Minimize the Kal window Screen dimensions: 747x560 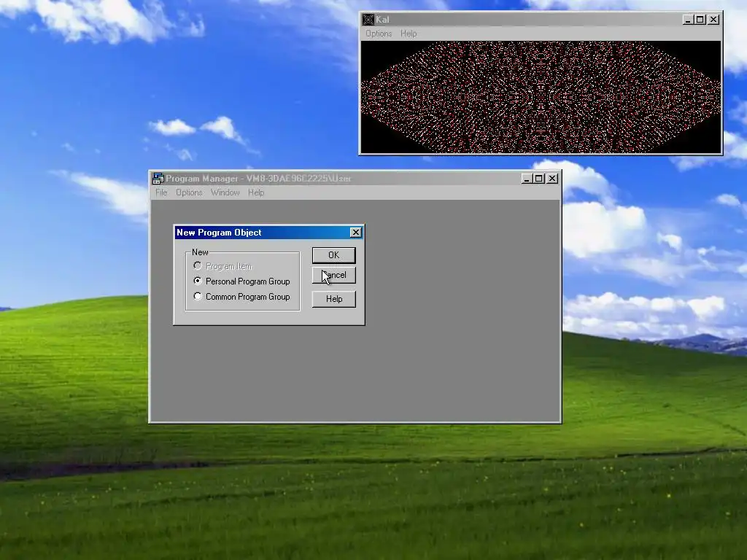687,20
